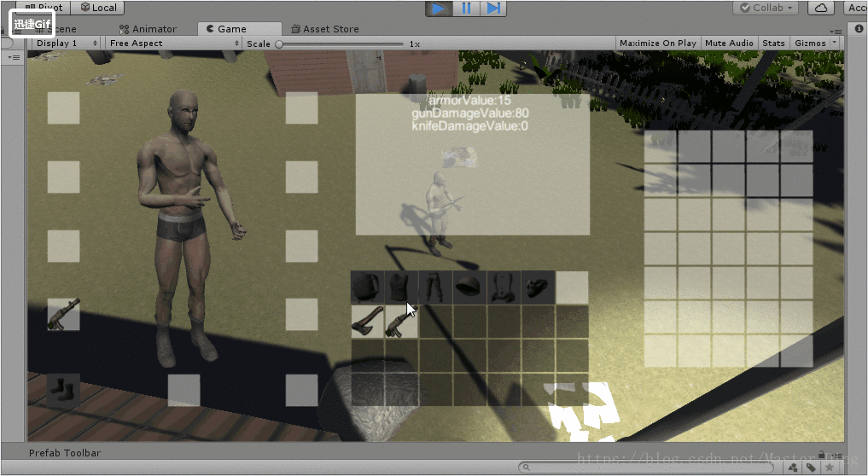Select the rifle item in inventory grid
This screenshot has height=476, width=868.
pyautogui.click(x=401, y=321)
